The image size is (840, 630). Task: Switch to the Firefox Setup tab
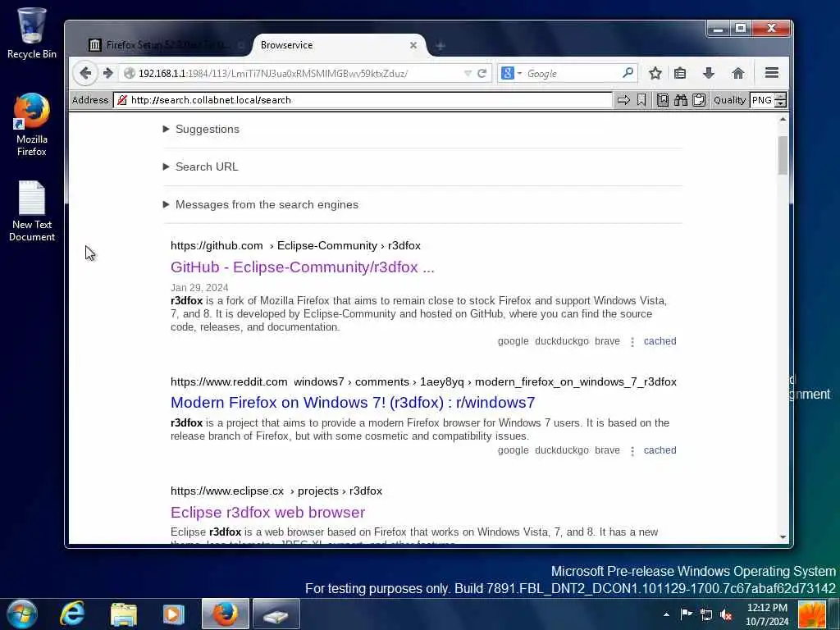click(x=166, y=45)
